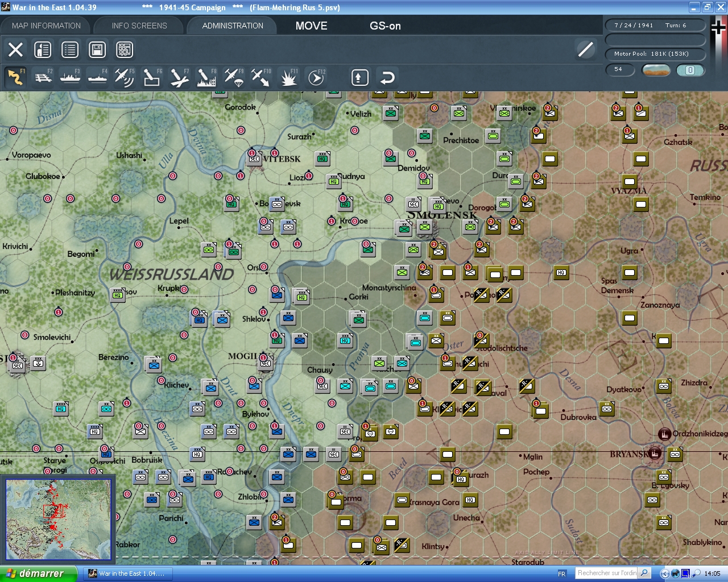This screenshot has height=582, width=728.
Task: Open the brick-pattern preferences icon
Action: point(125,49)
